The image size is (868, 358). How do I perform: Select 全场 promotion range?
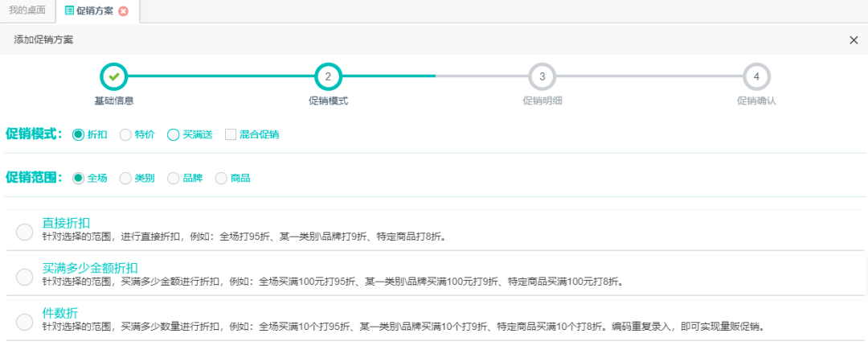(x=78, y=178)
